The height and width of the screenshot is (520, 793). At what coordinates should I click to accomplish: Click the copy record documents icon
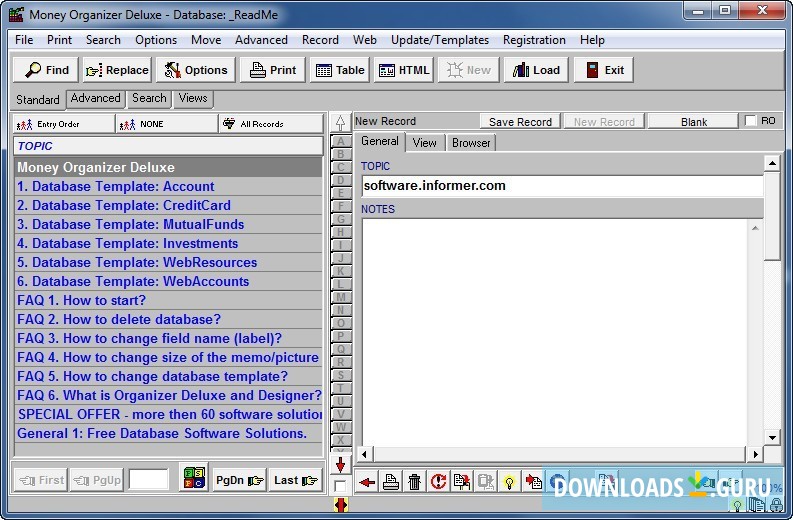[462, 482]
